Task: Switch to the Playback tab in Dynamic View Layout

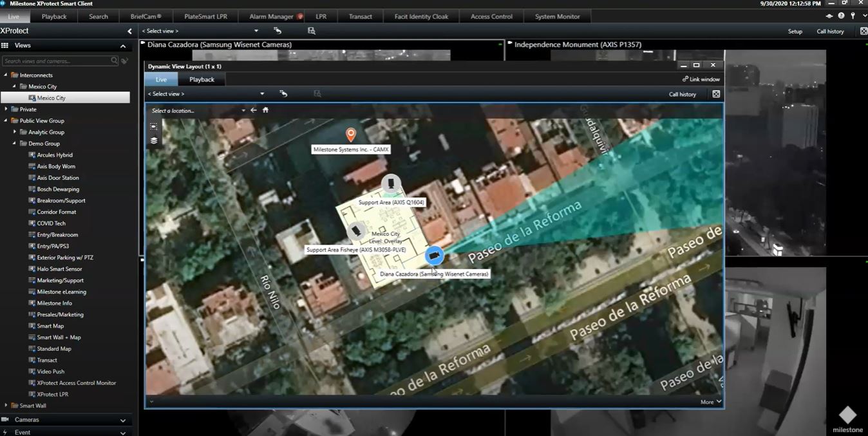Action: coord(201,79)
